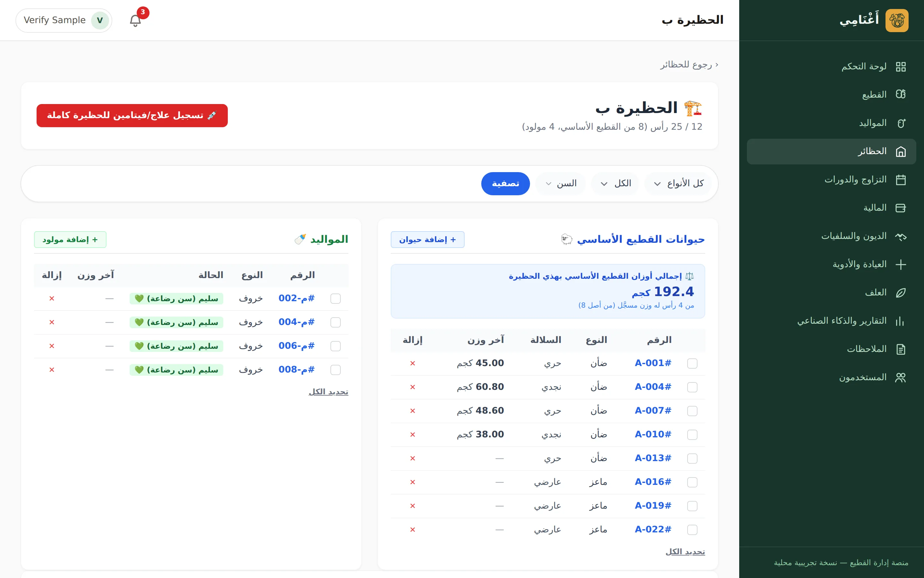The height and width of the screenshot is (578, 924).
Task: Tick the checkbox for newborn م-008
Action: click(335, 370)
